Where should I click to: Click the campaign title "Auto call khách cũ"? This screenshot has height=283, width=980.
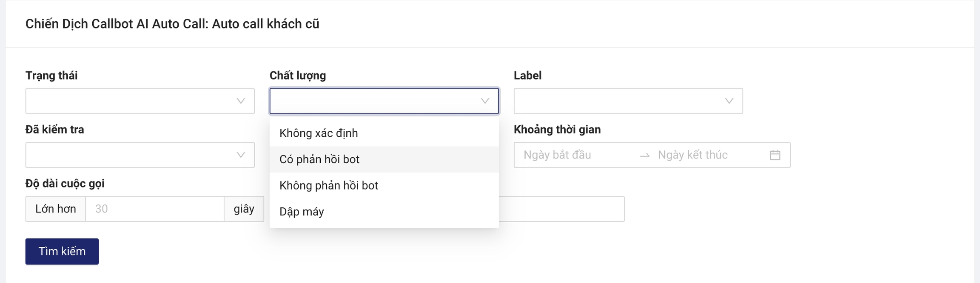[x=265, y=24]
